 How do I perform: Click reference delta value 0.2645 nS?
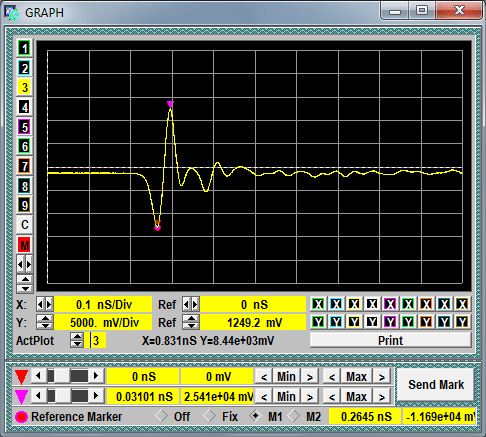tap(366, 417)
